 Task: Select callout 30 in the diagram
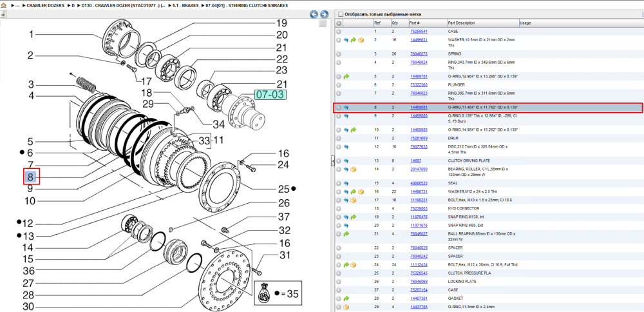click(29, 307)
